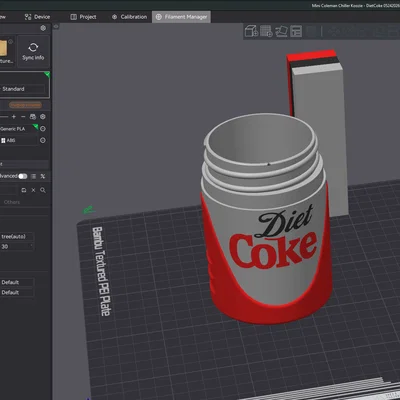The height and width of the screenshot is (400, 400).
Task: Open the Filament Manager tab
Action: coord(181,17)
